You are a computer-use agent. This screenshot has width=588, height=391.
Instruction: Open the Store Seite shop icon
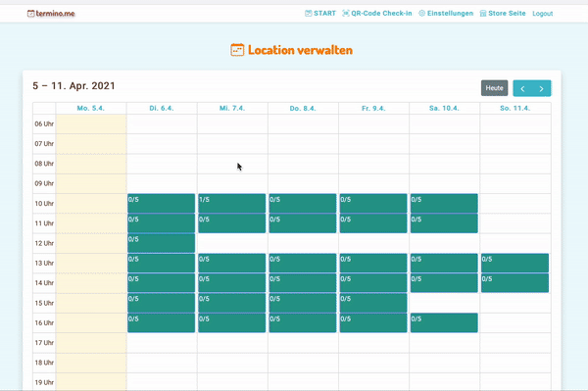coord(483,14)
